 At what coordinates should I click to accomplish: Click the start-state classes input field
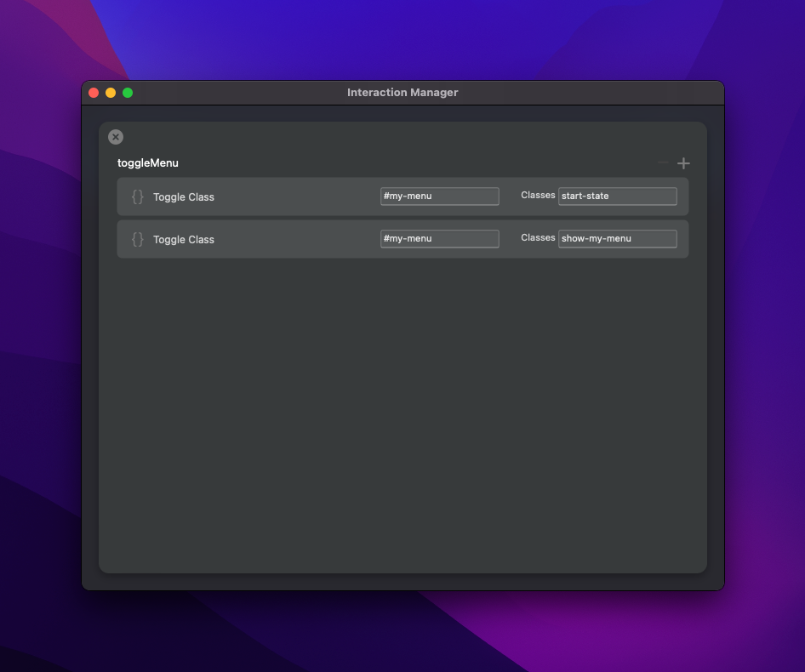coord(617,196)
